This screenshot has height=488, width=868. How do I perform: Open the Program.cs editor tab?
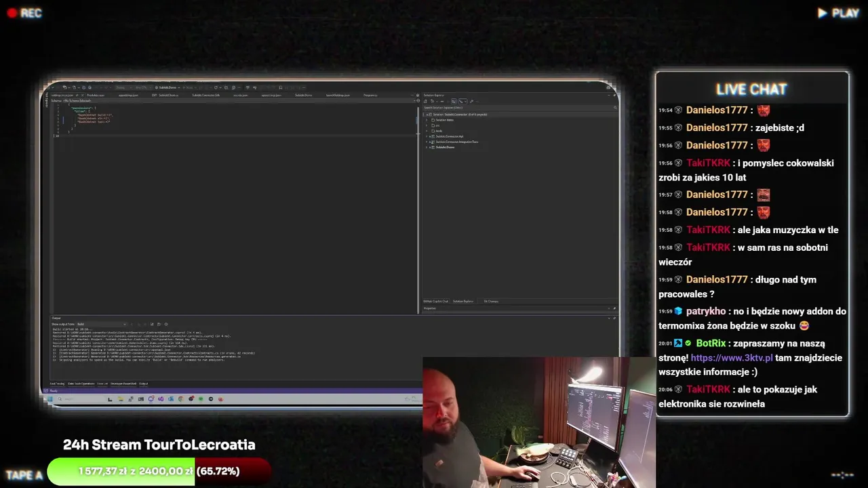coord(370,95)
